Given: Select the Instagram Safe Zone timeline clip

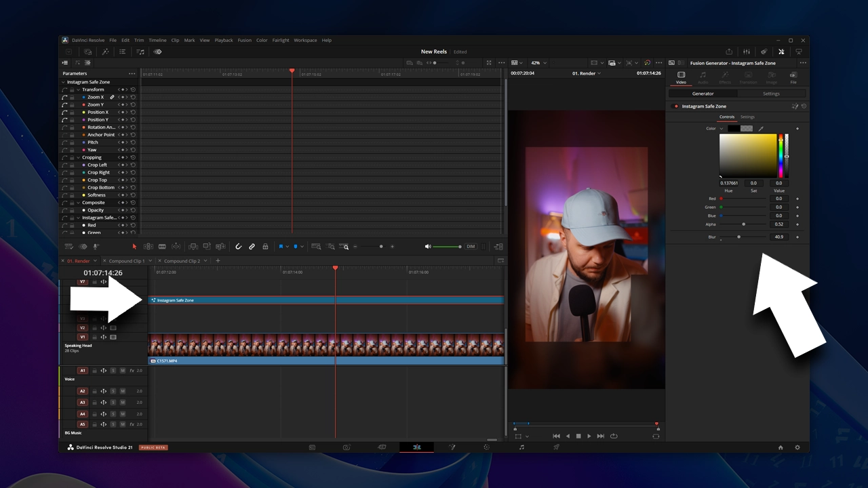Looking at the screenshot, I should (x=326, y=300).
